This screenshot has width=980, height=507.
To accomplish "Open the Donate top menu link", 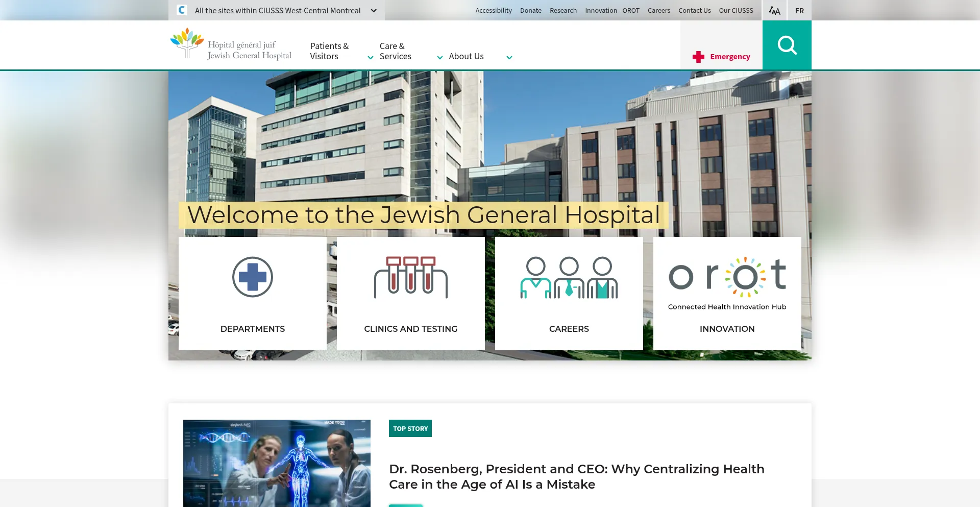I will [530, 11].
